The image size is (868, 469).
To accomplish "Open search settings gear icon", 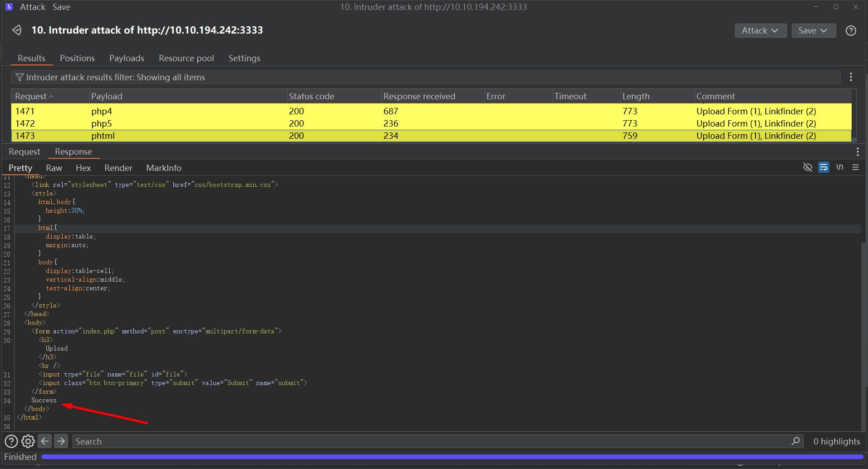I will point(28,441).
